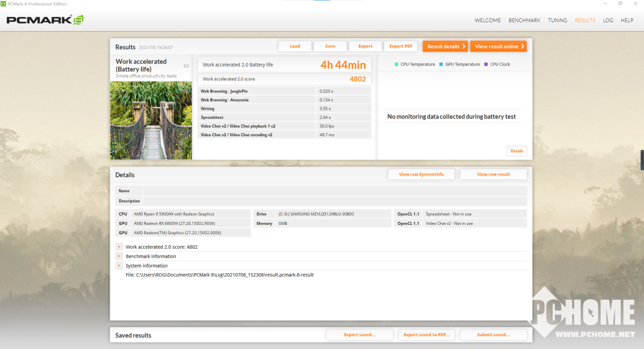Open Result details

point(445,46)
